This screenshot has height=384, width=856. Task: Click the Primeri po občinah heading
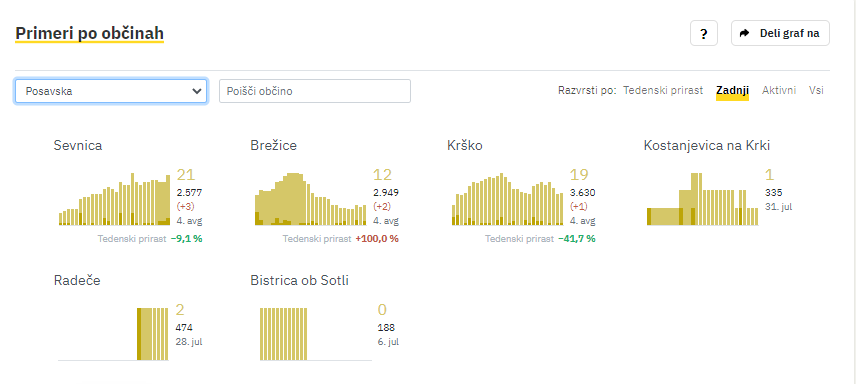tap(90, 33)
